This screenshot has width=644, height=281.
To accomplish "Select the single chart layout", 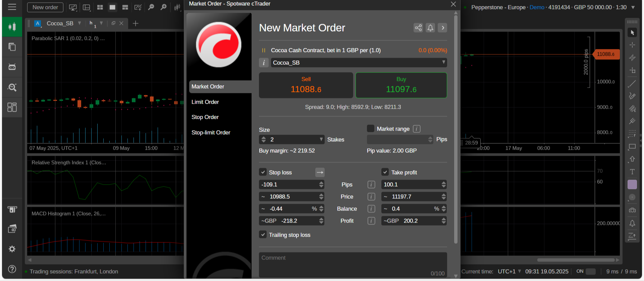I will pyautogui.click(x=112, y=7).
